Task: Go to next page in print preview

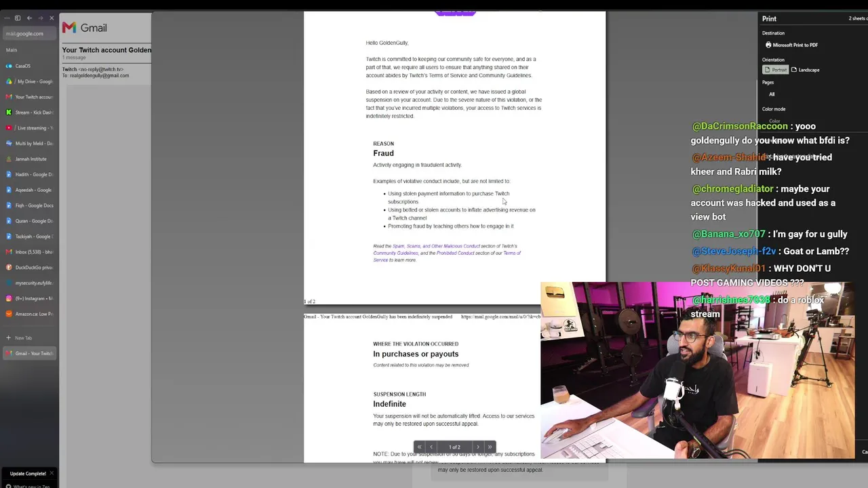Action: [478, 447]
